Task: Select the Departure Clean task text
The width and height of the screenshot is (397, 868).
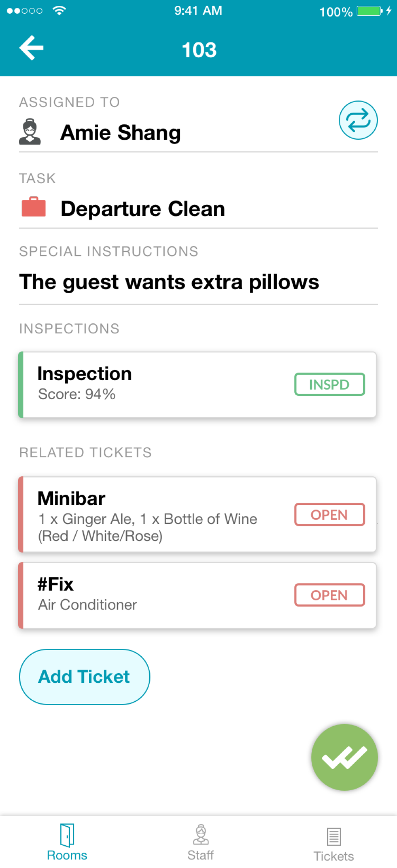Action: pyautogui.click(x=143, y=208)
